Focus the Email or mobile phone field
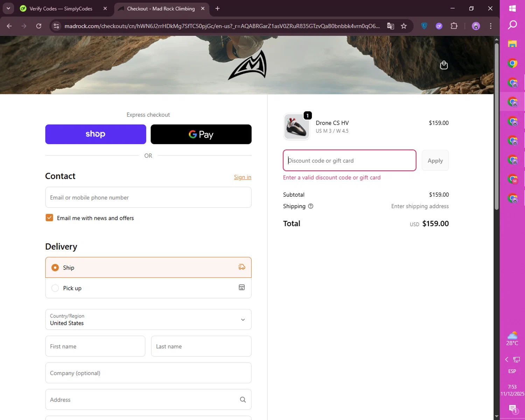The width and height of the screenshot is (525, 420). click(x=148, y=197)
